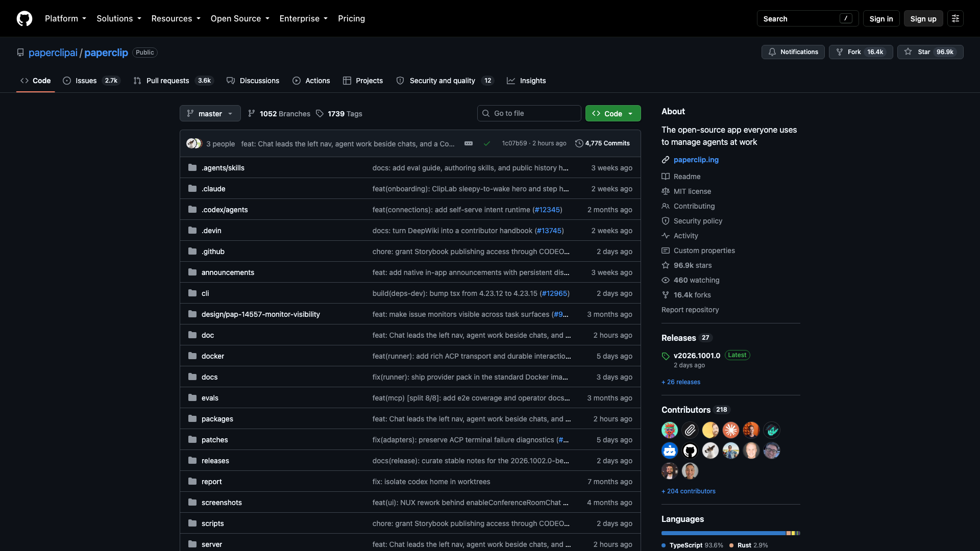Screen dimensions: 980x551
Task: Open the paperclip avatar contributor
Action: tap(690, 430)
